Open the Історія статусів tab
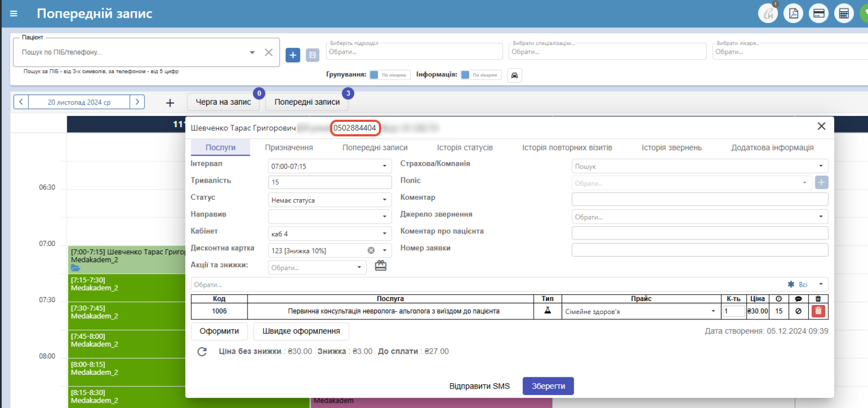Image resolution: width=868 pixels, height=408 pixels. point(465,148)
